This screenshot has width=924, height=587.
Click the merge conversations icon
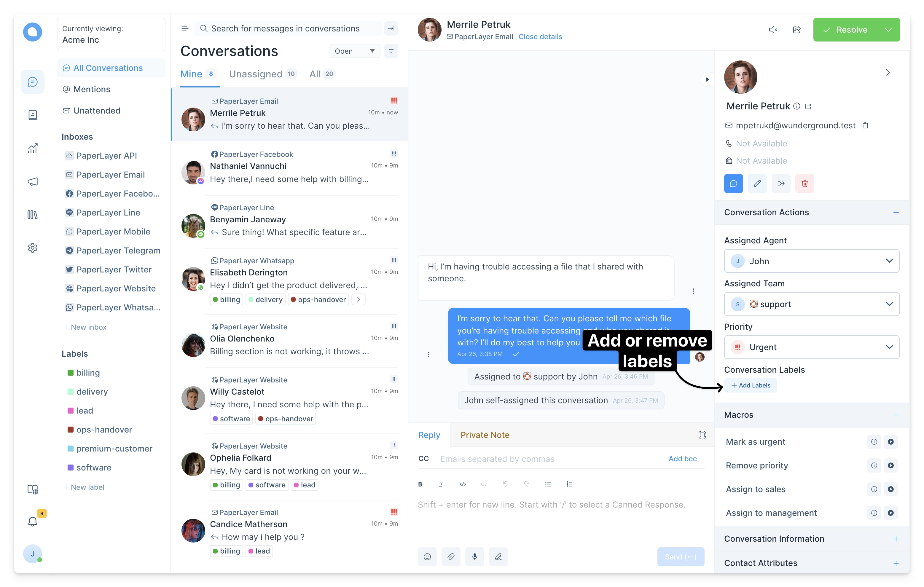780,183
